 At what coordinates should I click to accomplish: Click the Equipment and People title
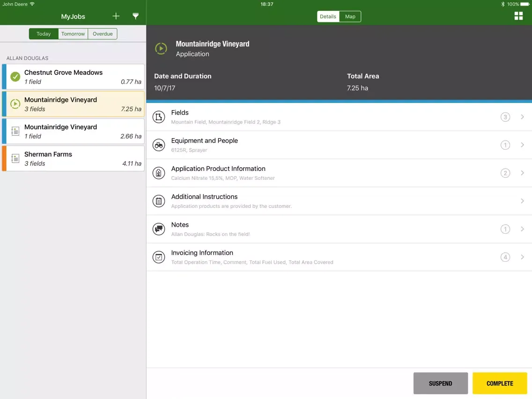pos(205,141)
